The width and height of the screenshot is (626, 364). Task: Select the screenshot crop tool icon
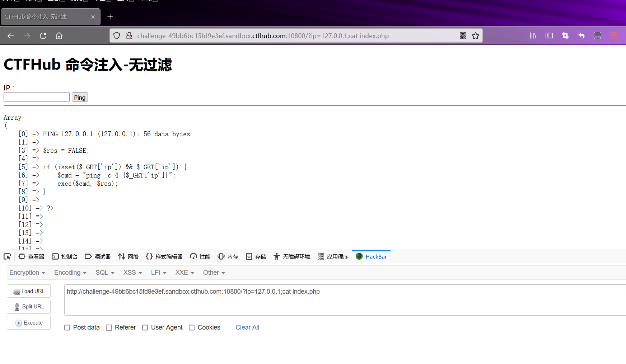click(x=565, y=36)
